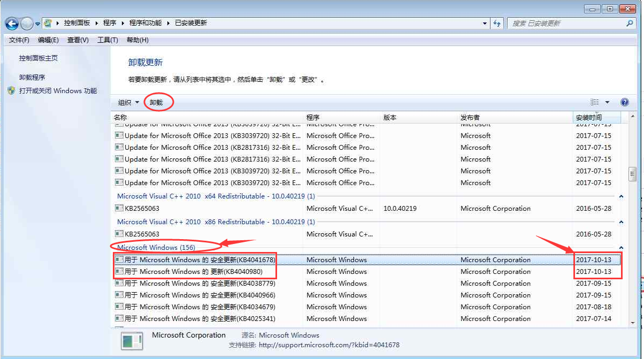Select 程序和功能 breadcrumb in address bar
Viewport: 644px width, 359px height.
(x=145, y=23)
